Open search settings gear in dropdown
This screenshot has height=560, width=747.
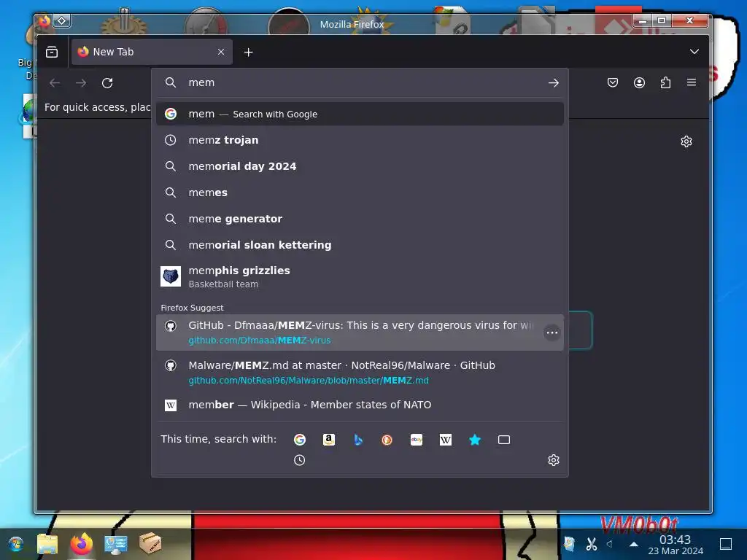pos(553,460)
